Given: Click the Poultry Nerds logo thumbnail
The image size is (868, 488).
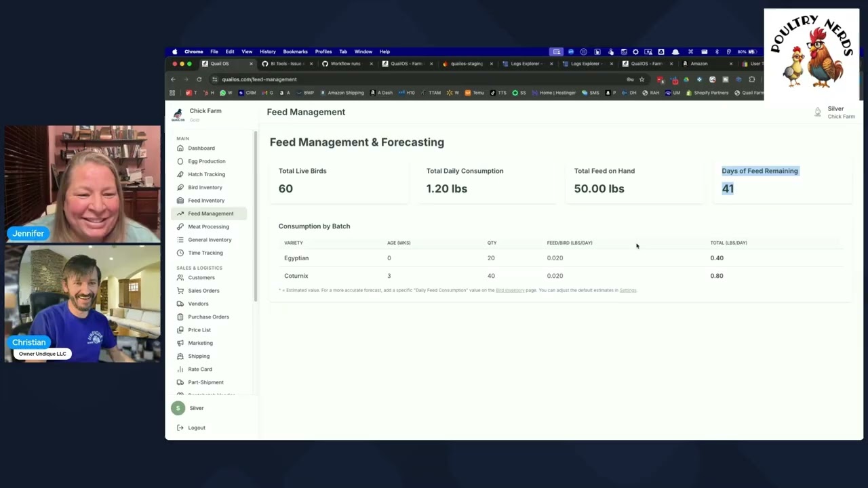Looking at the screenshot, I should pyautogui.click(x=812, y=54).
